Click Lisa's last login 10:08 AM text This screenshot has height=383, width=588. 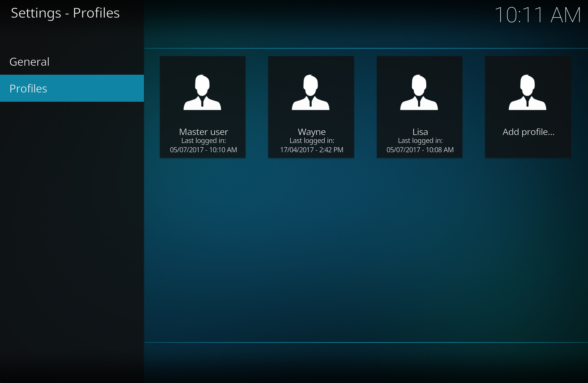420,150
